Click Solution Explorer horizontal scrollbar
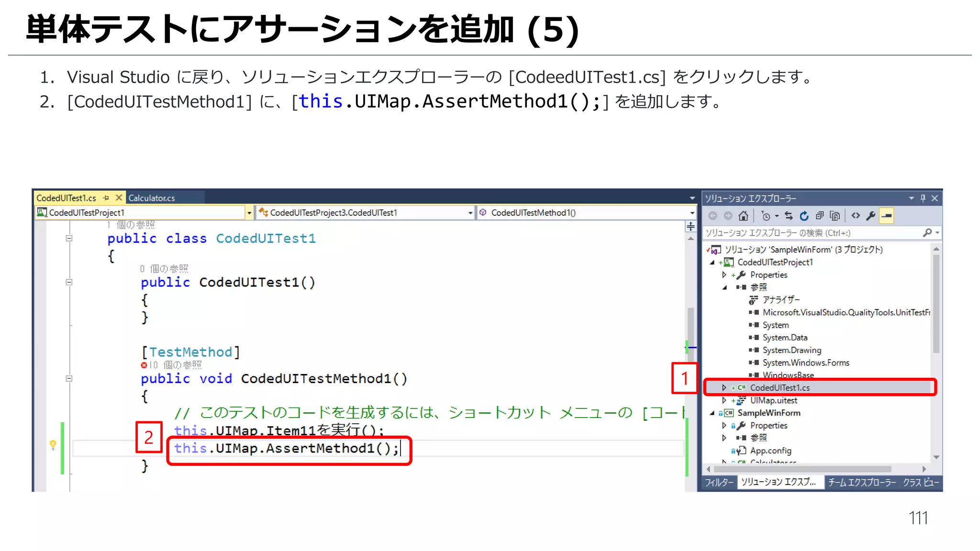The width and height of the screenshot is (980, 551). point(802,469)
